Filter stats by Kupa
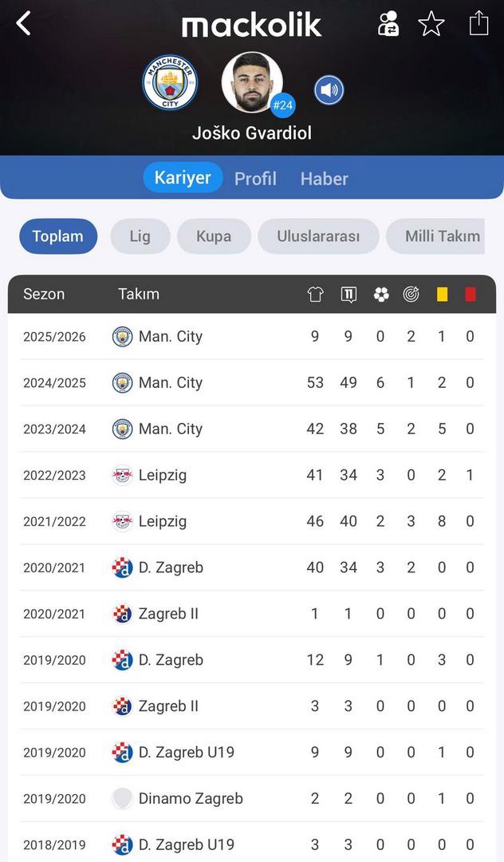Image resolution: width=504 pixels, height=862 pixels. click(x=214, y=236)
